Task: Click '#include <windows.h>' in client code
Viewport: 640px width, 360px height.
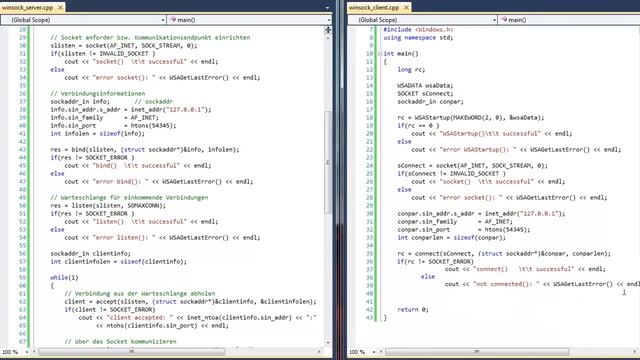Action: (x=418, y=29)
